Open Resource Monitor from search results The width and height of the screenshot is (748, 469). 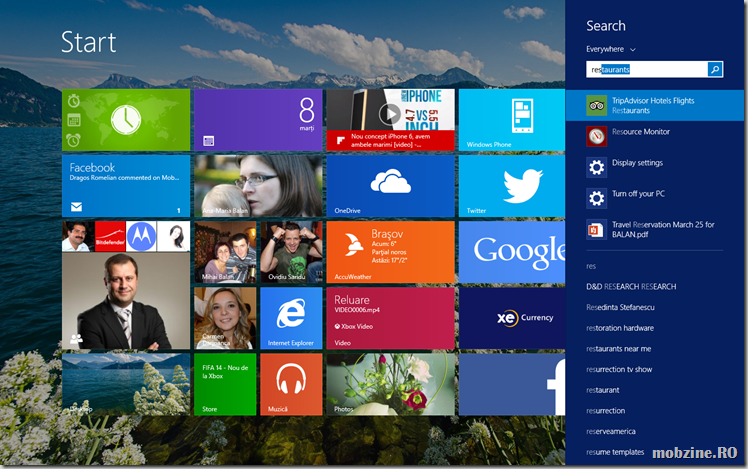pyautogui.click(x=641, y=132)
